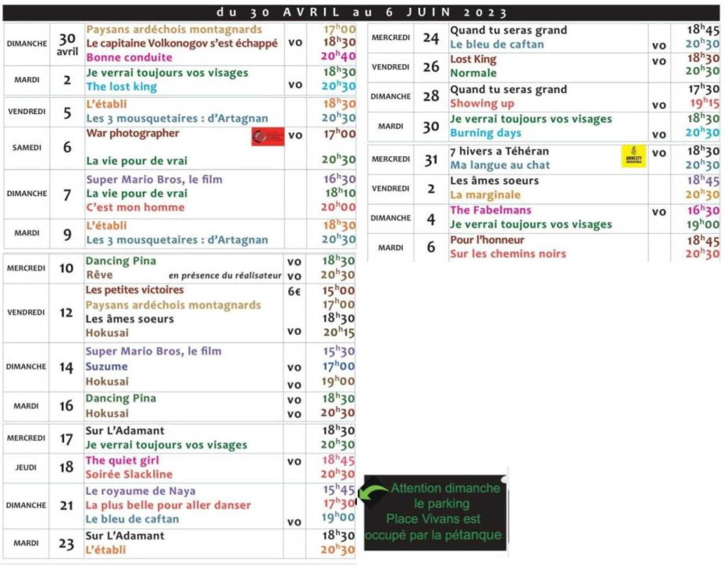Click 'The Fabelmans'
This screenshot has height=573, width=728.
[491, 210]
